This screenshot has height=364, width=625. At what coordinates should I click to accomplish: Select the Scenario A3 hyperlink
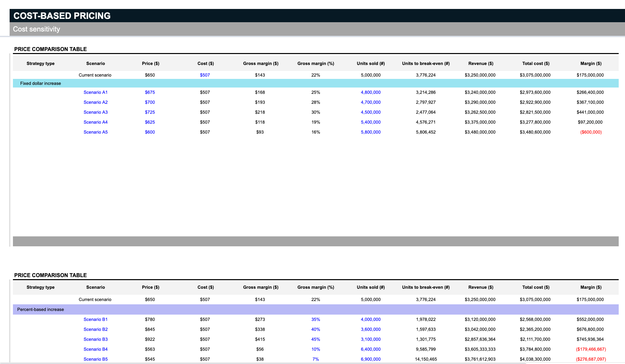point(95,112)
